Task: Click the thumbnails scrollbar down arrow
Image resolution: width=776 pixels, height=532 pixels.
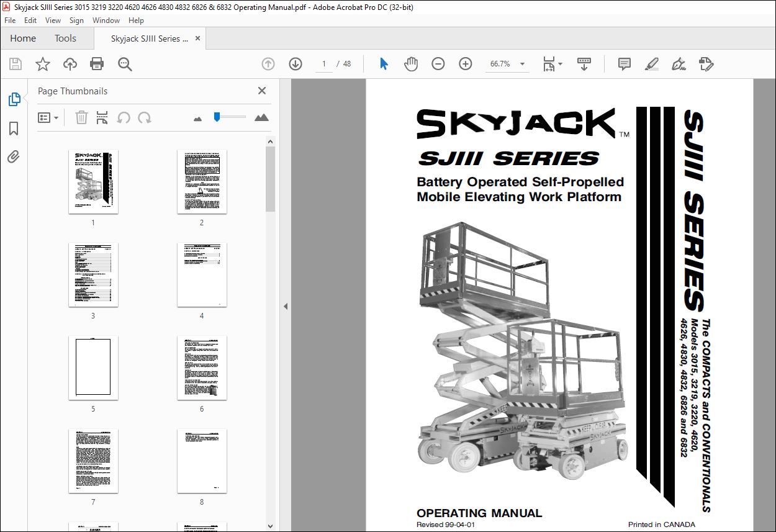Action: [270, 526]
